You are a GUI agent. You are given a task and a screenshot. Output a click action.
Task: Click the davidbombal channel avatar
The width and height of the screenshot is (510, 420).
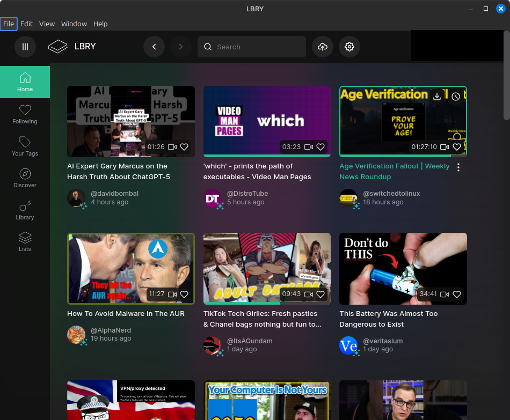pyautogui.click(x=76, y=197)
